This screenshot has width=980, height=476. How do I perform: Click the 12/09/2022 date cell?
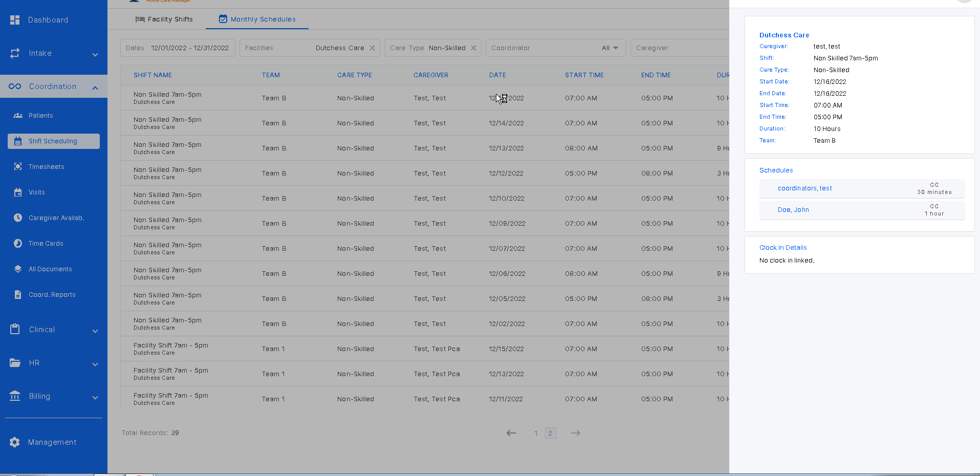coord(507,224)
